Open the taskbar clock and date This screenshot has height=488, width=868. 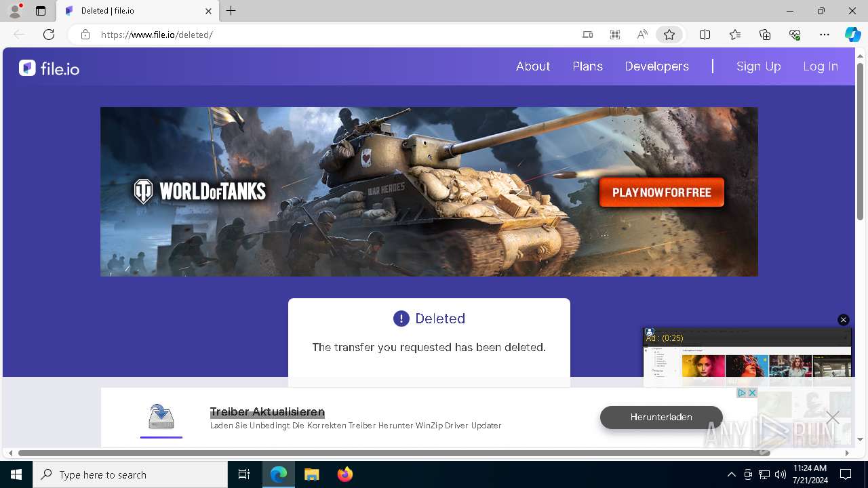[x=810, y=474]
